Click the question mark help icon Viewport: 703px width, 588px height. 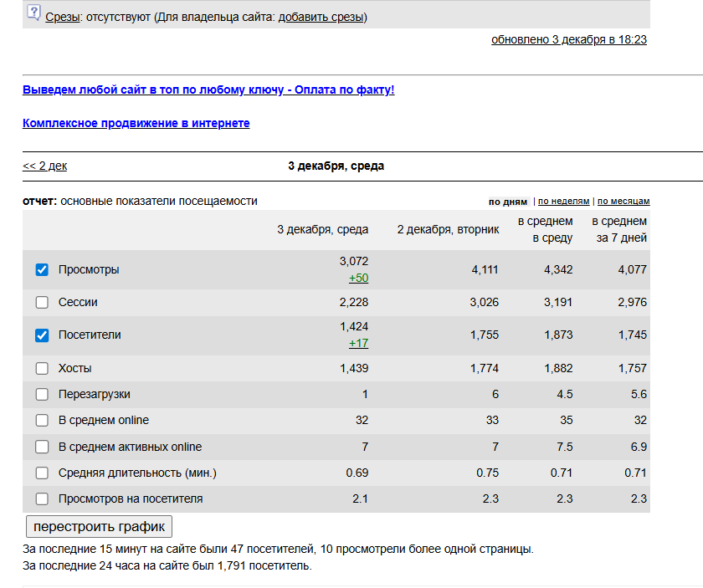tap(33, 13)
